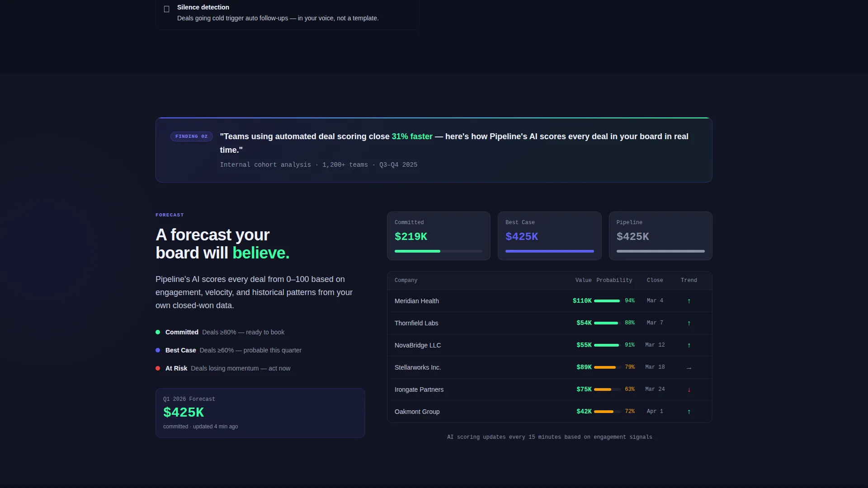This screenshot has height=488, width=868.
Task: Sort by the Close column header
Action: coord(655,280)
